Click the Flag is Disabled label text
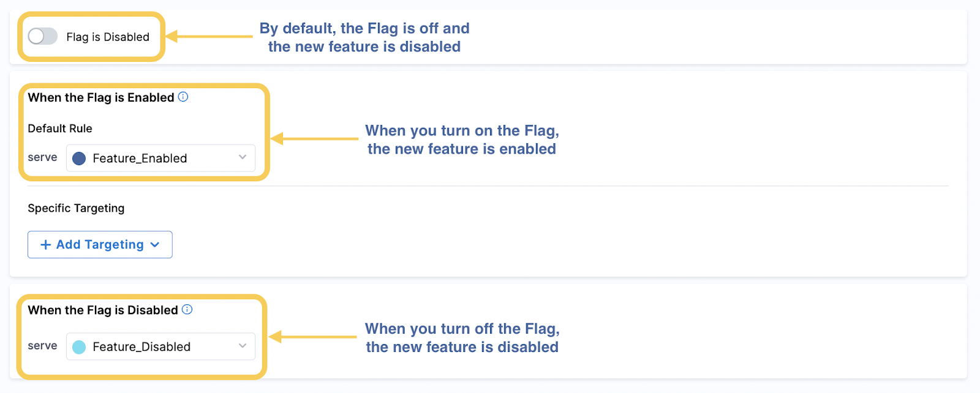 point(107,37)
